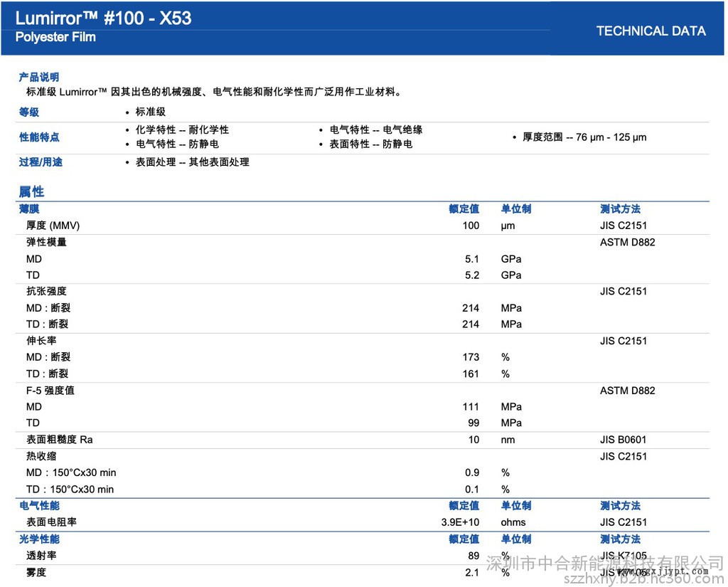Click the bullet '电气特性 -- 防静电'
Screen dimensions: 728x587
(177, 144)
